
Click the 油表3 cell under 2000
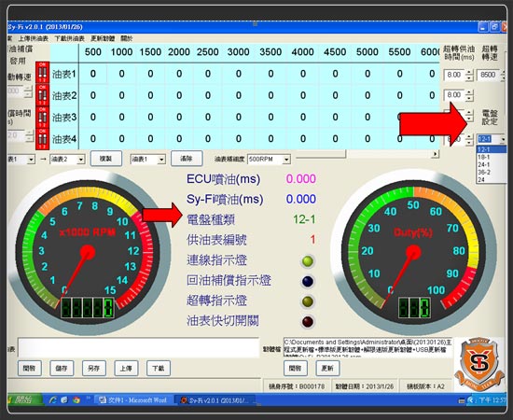tap(179, 117)
